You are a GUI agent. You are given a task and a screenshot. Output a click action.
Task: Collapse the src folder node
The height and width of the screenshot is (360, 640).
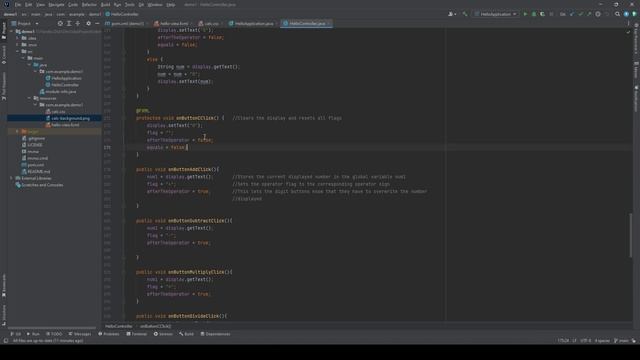(18, 51)
